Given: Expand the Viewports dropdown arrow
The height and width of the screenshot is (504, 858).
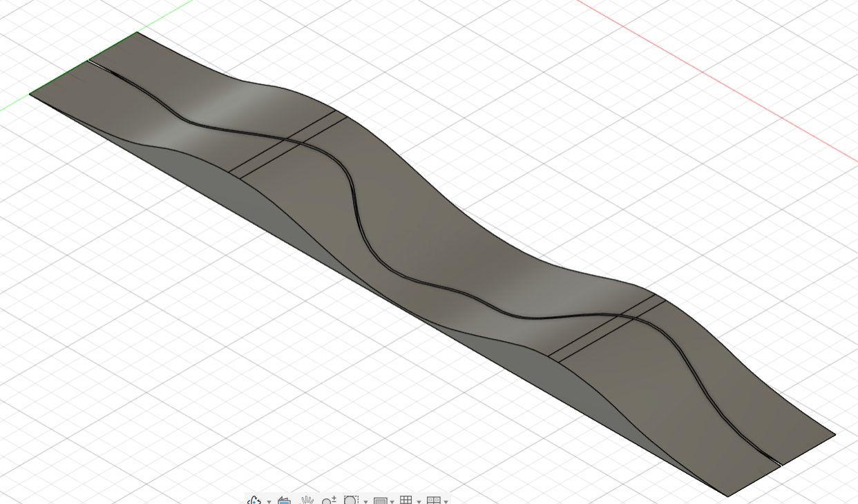Looking at the screenshot, I should [x=446, y=501].
